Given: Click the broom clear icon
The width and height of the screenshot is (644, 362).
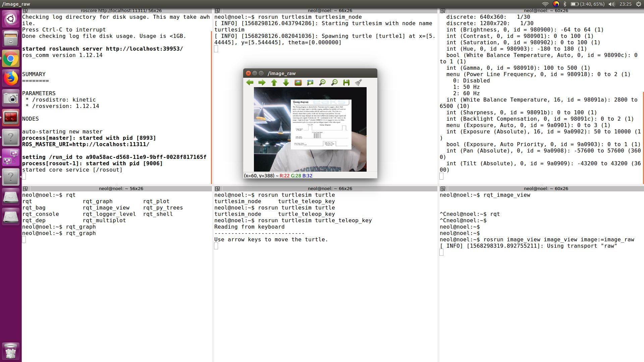Looking at the screenshot, I should 358,82.
